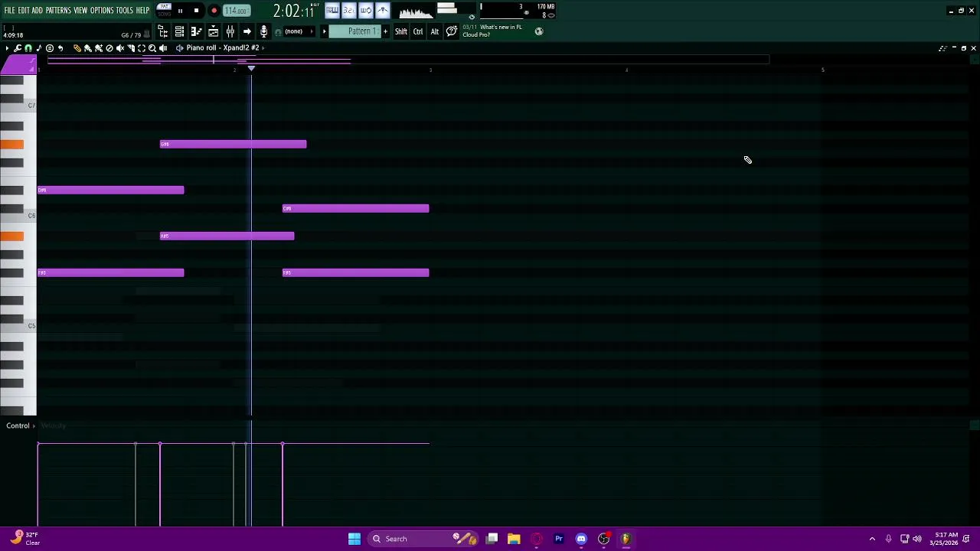Viewport: 980px width, 551px height.
Task: Expand the pattern menu arrow left of Pattern 1
Action: pos(324,31)
